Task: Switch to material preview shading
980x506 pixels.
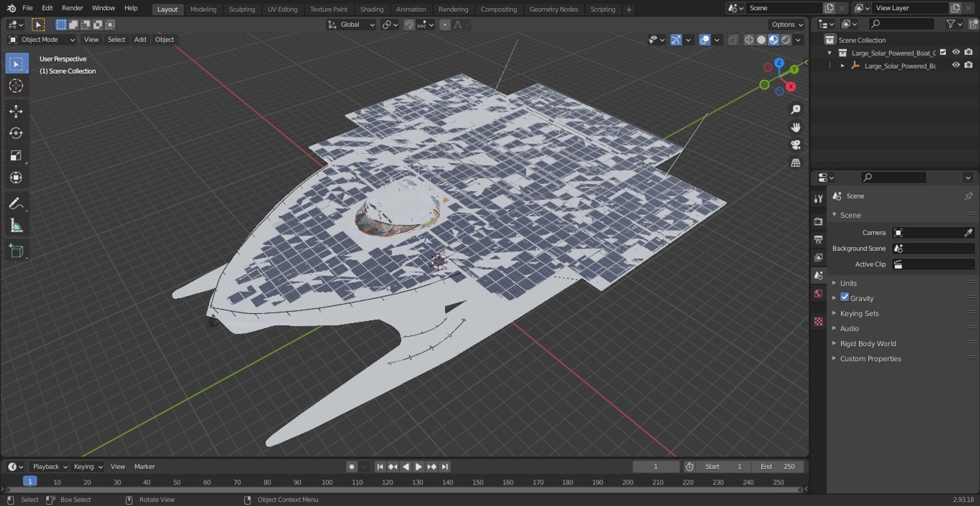Action: coord(773,40)
